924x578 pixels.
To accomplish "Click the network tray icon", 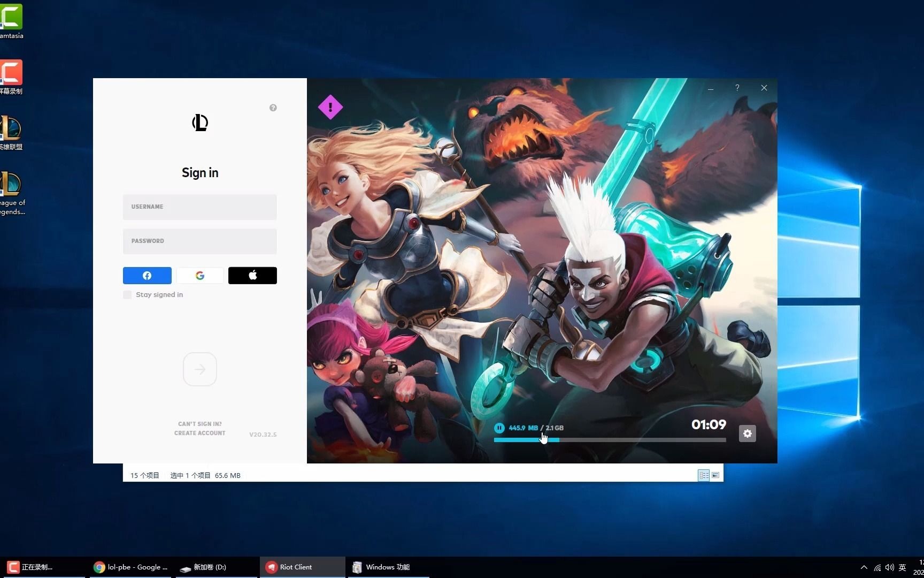I will (x=877, y=567).
